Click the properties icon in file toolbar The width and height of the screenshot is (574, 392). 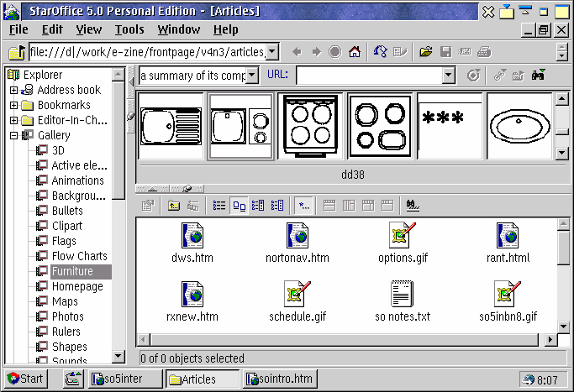point(148,206)
